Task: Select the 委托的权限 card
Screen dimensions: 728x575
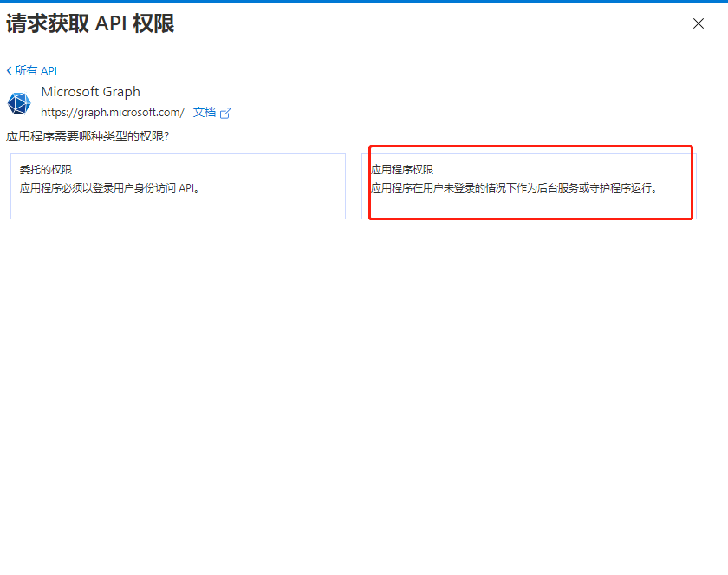Action: [x=178, y=186]
